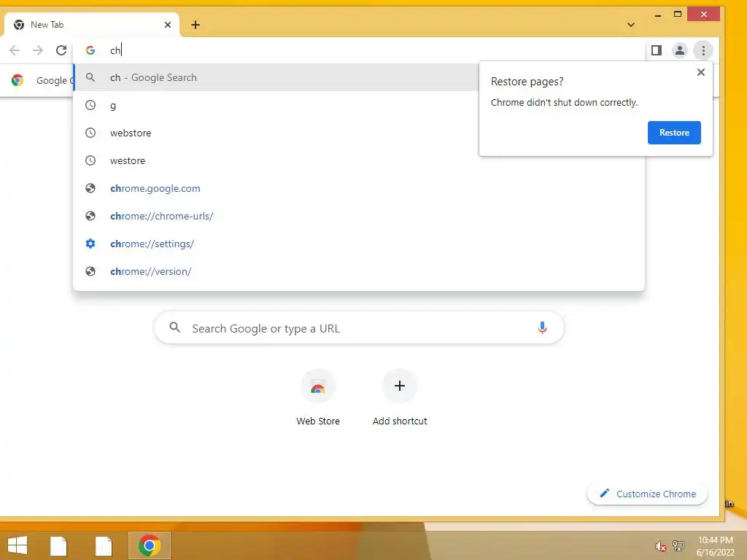Go back with the back arrow
This screenshot has height=560, width=747.
(x=15, y=50)
